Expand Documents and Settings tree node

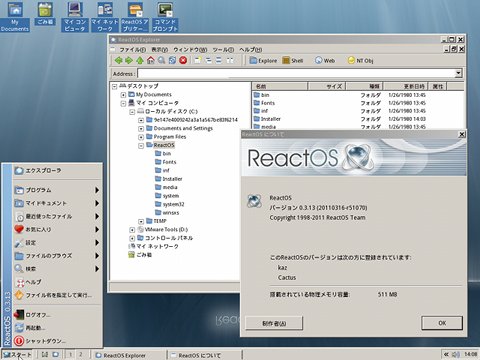pyautogui.click(x=141, y=129)
